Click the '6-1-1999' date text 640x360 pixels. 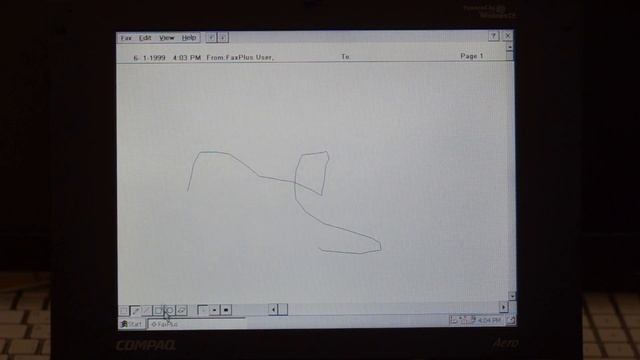click(149, 58)
